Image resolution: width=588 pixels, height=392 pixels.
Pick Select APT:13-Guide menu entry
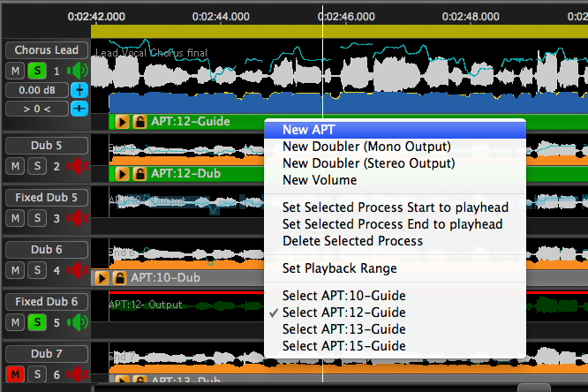pyautogui.click(x=343, y=329)
